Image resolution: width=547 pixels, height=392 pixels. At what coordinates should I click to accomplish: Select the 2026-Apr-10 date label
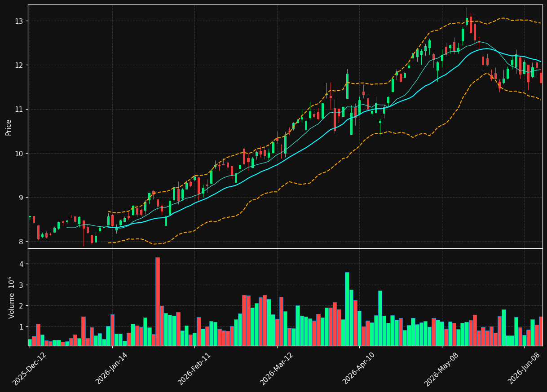click(359, 369)
